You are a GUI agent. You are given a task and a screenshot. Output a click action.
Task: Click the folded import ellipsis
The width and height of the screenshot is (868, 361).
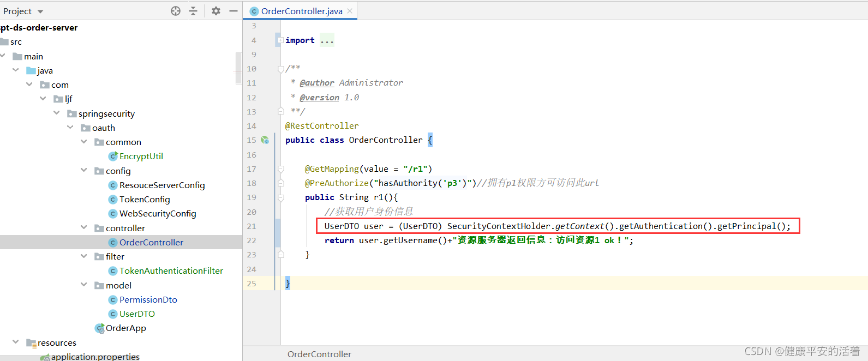tap(327, 40)
